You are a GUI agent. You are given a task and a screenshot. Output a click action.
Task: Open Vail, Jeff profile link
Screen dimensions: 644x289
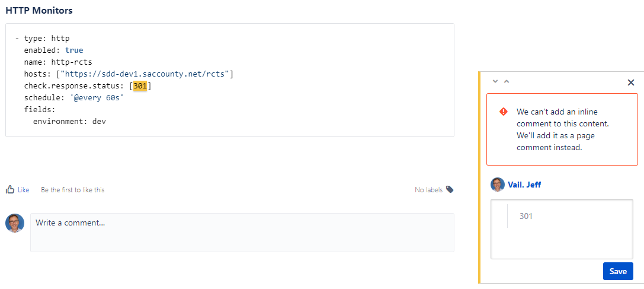(x=524, y=185)
